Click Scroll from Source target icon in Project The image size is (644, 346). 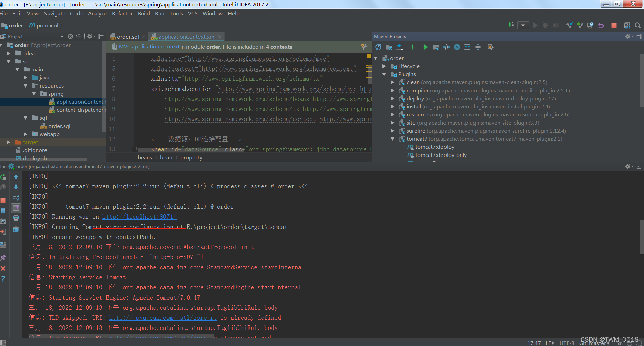[70, 36]
